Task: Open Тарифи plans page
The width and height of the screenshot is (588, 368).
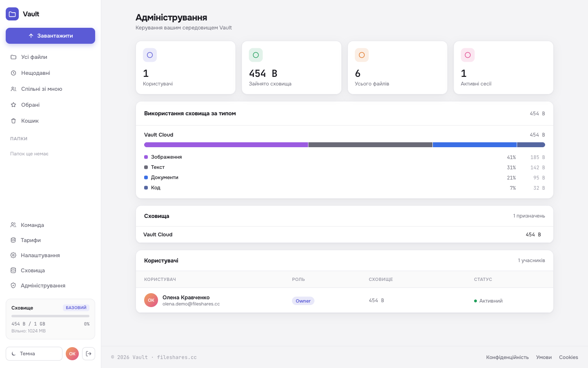Action: 50,240
